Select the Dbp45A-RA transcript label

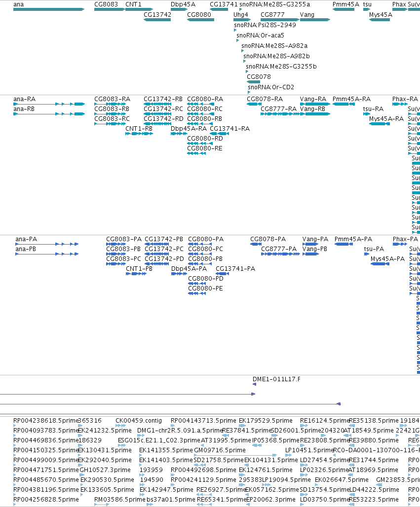(x=189, y=129)
